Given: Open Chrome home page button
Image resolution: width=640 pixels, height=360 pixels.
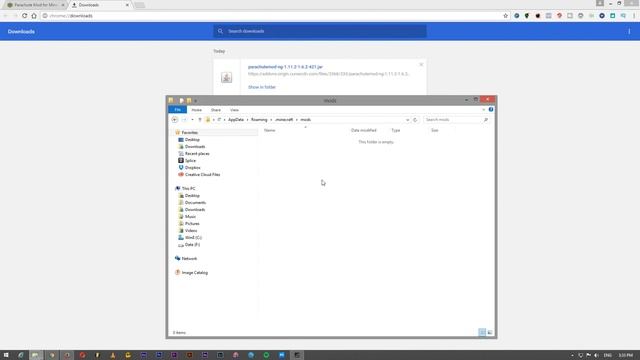Looking at the screenshot, I should point(34,16).
